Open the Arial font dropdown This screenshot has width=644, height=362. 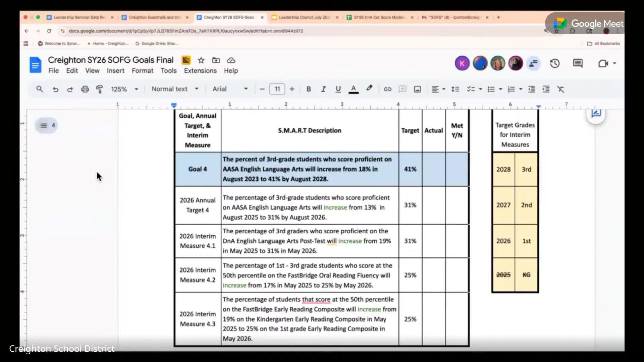tap(230, 89)
